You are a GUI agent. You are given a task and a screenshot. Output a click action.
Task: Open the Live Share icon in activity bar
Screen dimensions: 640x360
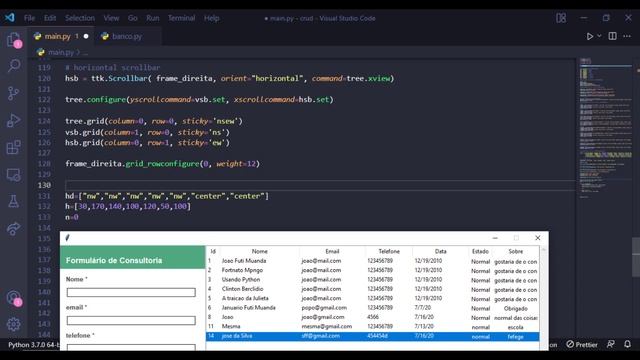tap(13, 228)
